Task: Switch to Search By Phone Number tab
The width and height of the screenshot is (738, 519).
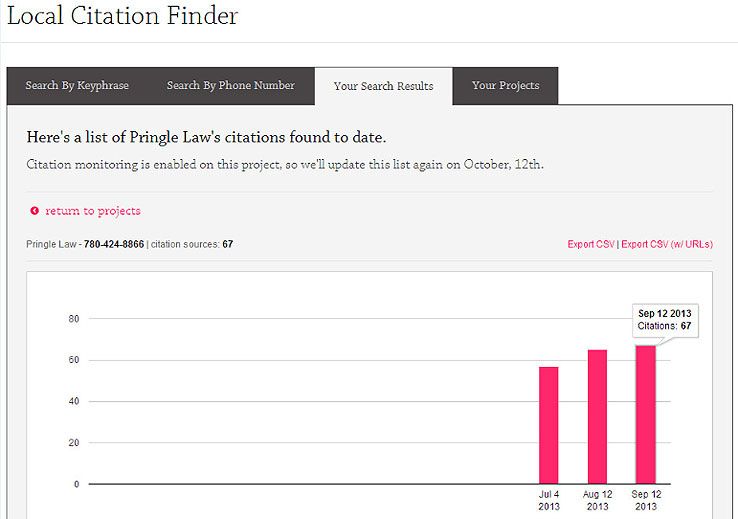Action: (230, 86)
